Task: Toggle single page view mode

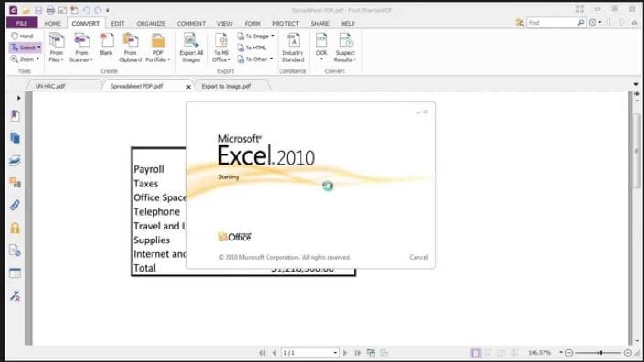Action: tap(476, 353)
